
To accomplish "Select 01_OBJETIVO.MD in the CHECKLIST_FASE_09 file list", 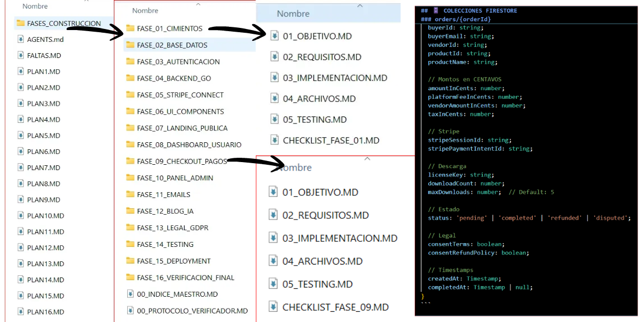I will click(320, 192).
